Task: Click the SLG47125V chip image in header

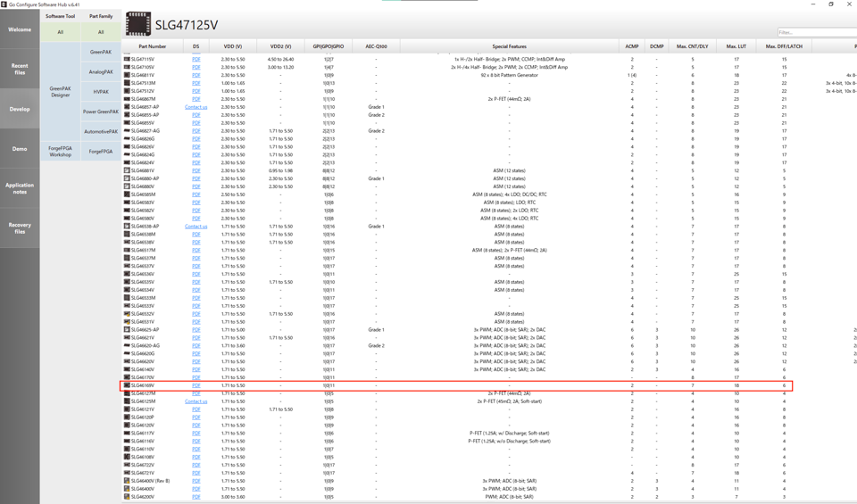Action: (138, 24)
